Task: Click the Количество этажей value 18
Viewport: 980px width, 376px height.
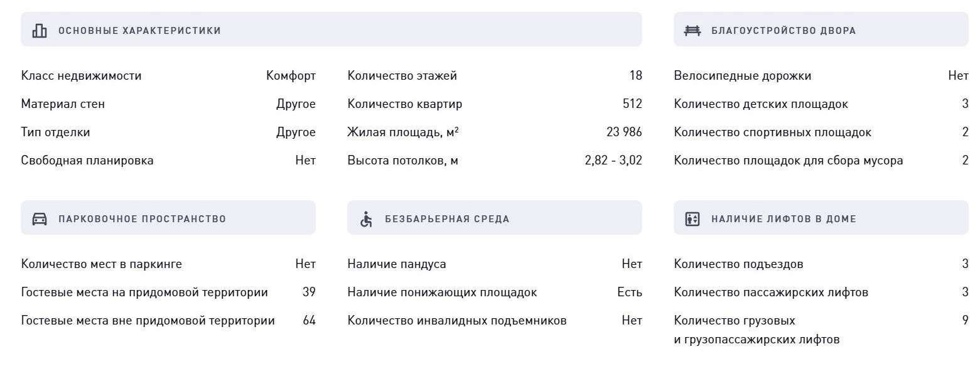Action: tap(636, 76)
